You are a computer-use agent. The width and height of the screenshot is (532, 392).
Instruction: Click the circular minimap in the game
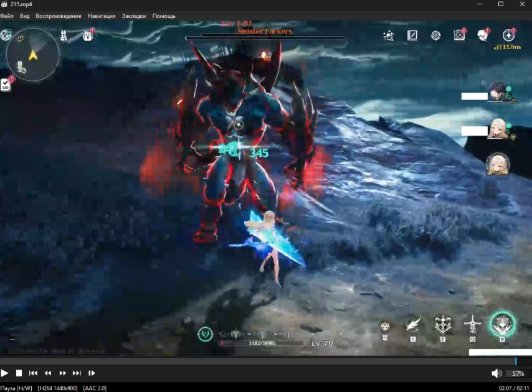(x=32, y=55)
